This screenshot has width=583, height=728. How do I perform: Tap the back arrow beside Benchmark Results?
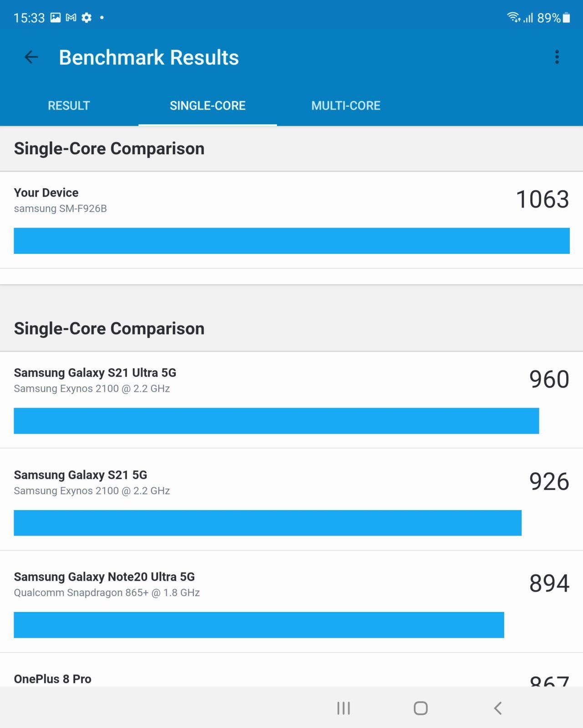click(x=31, y=57)
